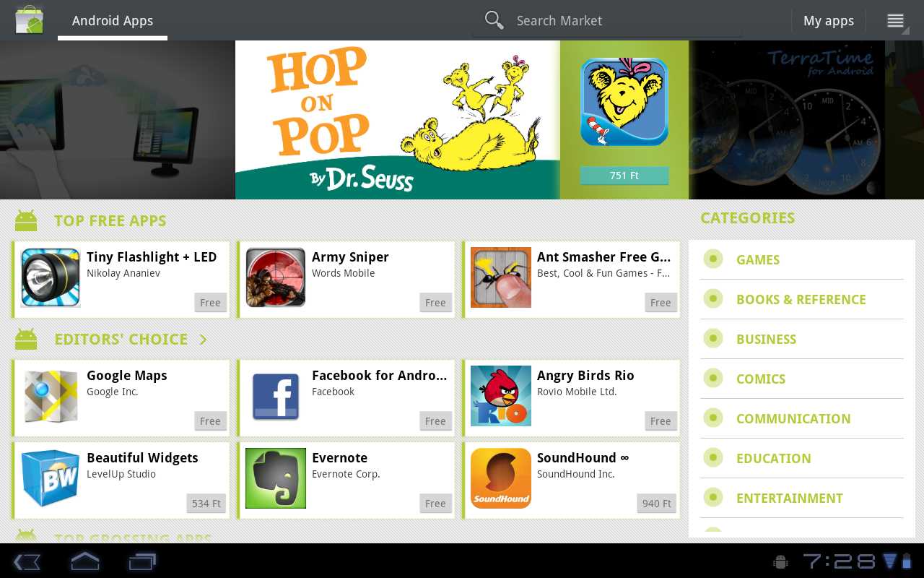This screenshot has width=924, height=578.
Task: Open My apps
Action: click(x=829, y=21)
